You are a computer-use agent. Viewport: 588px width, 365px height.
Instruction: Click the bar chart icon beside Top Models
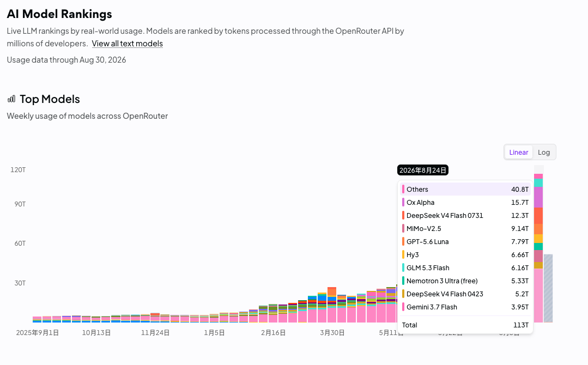(11, 99)
